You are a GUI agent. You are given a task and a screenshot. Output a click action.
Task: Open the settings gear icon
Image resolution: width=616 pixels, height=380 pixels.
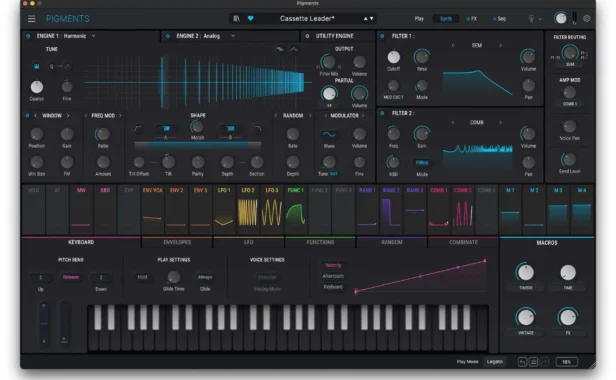[587, 18]
